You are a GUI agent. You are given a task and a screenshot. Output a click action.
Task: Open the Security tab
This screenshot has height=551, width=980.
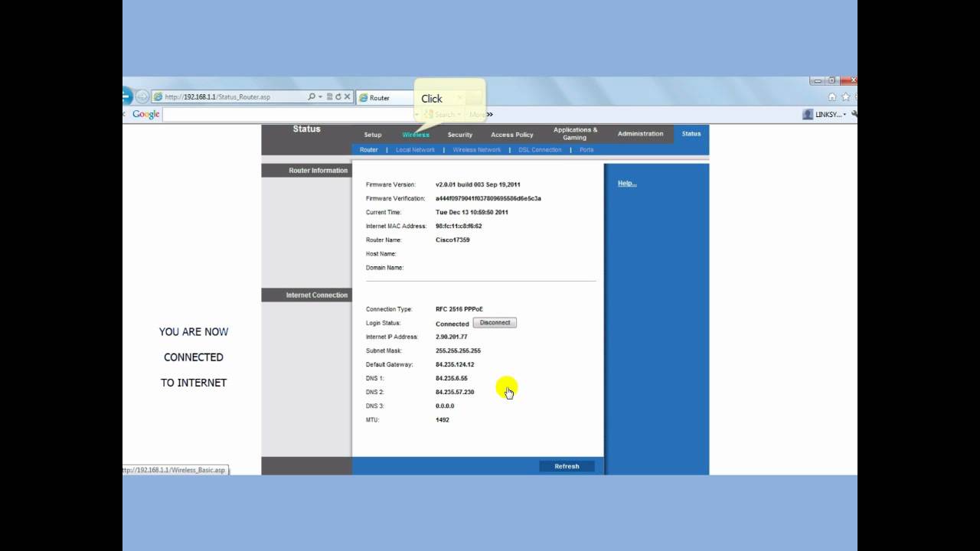(460, 135)
